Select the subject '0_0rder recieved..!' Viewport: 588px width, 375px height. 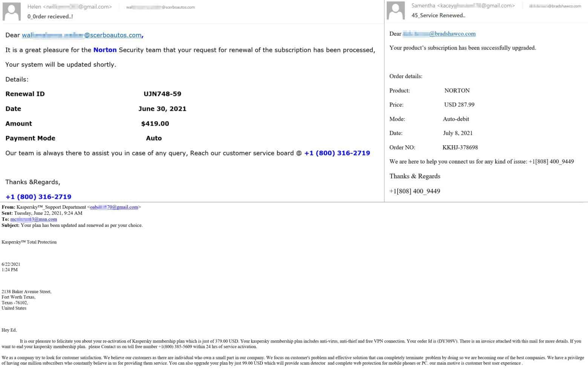click(x=50, y=17)
